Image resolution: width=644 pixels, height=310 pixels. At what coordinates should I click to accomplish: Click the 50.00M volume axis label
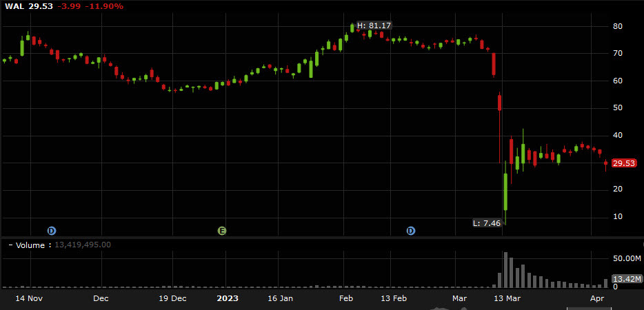627,258
